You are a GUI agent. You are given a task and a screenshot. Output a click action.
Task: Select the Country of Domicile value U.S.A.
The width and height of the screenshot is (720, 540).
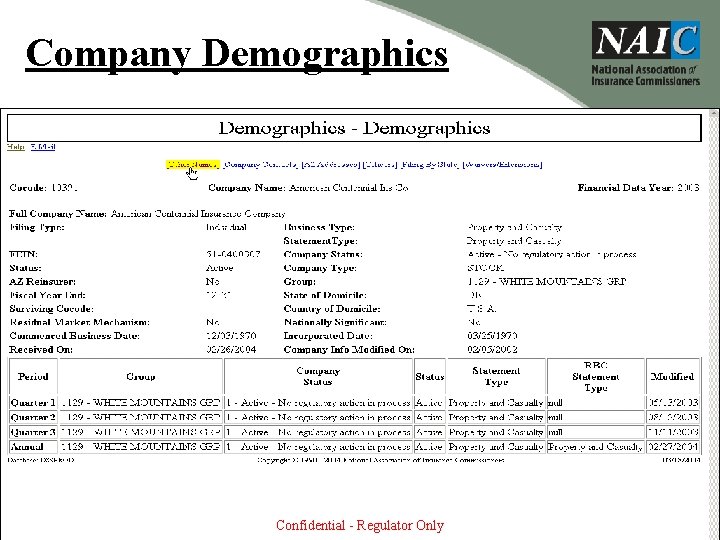tap(482, 309)
